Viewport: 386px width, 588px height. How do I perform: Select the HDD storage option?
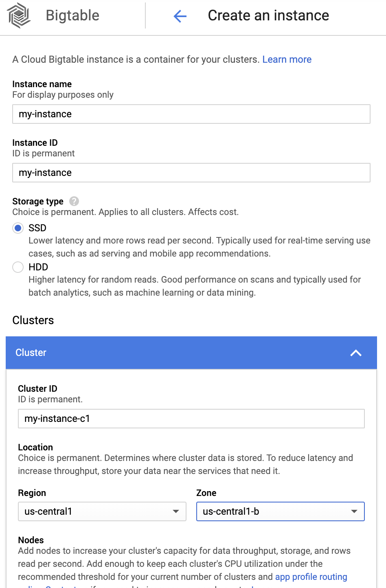click(18, 267)
